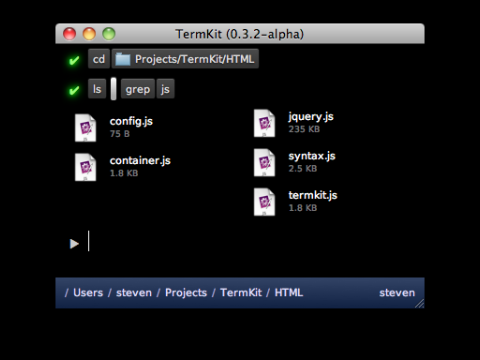Click the green checkmark beside the cd command

74,60
